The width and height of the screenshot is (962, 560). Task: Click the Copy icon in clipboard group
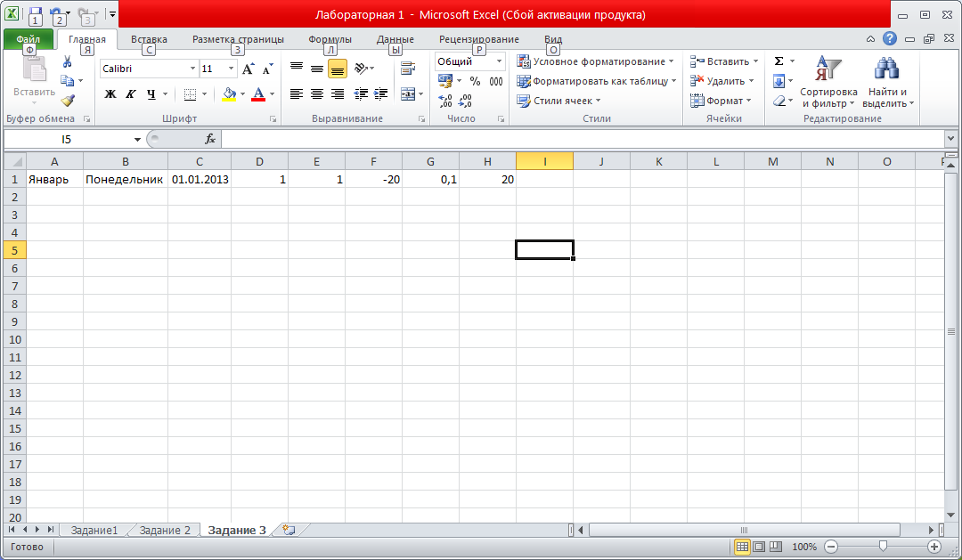[x=67, y=80]
